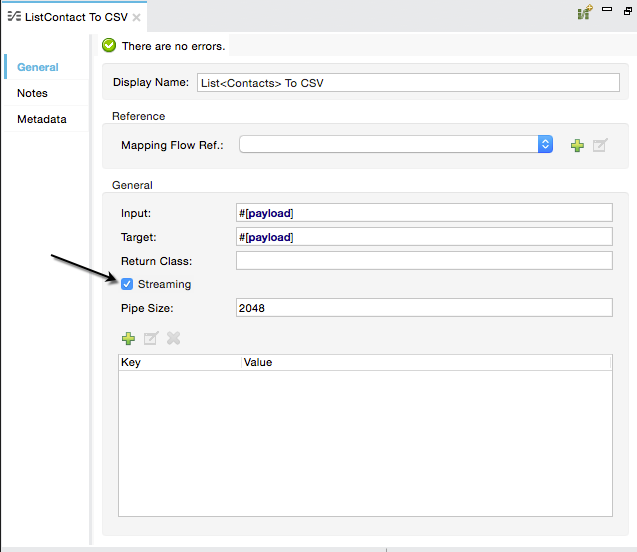Click the edit entry icon above the Key table
Screen dimensions: 637x552
pos(151,338)
